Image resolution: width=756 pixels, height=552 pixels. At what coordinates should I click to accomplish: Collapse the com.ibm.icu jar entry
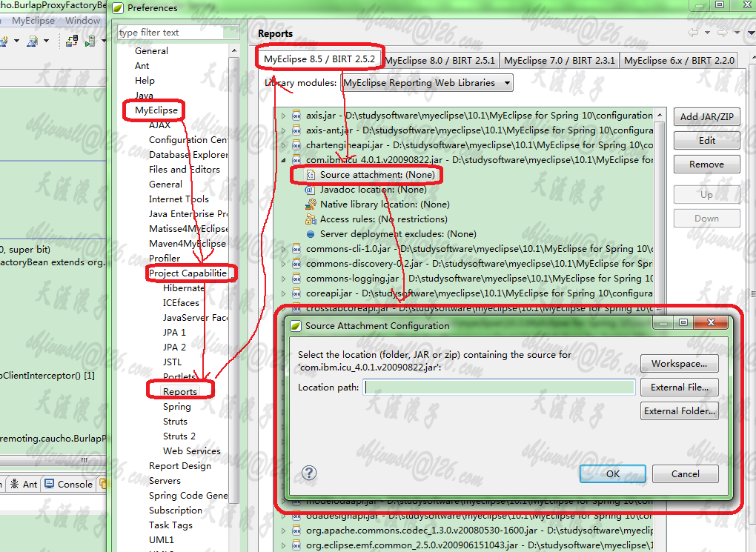click(282, 160)
